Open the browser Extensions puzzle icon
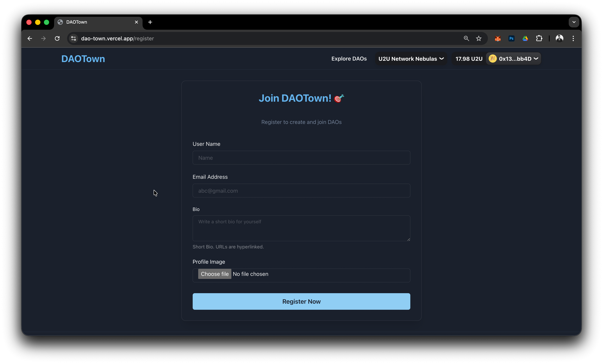 point(539,38)
